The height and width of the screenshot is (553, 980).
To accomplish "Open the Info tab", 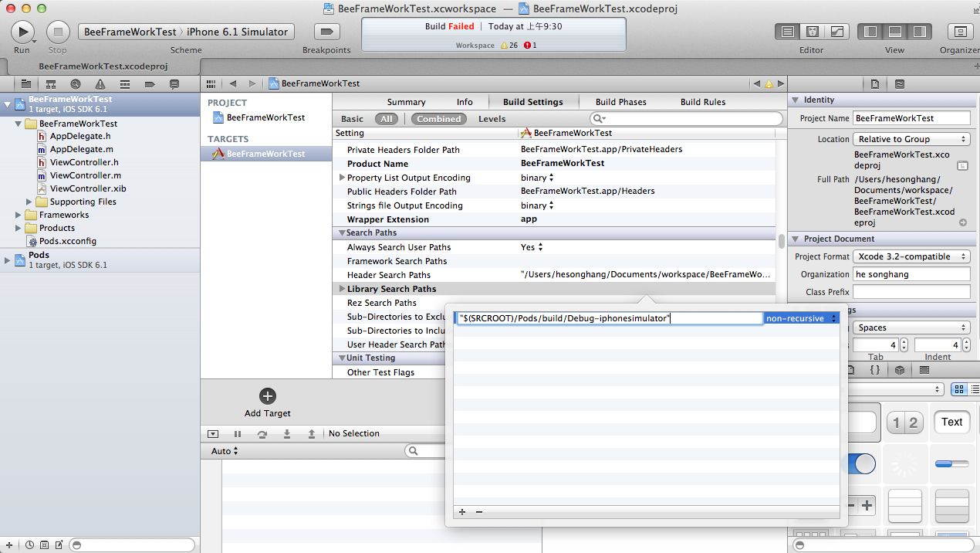I will [x=465, y=102].
